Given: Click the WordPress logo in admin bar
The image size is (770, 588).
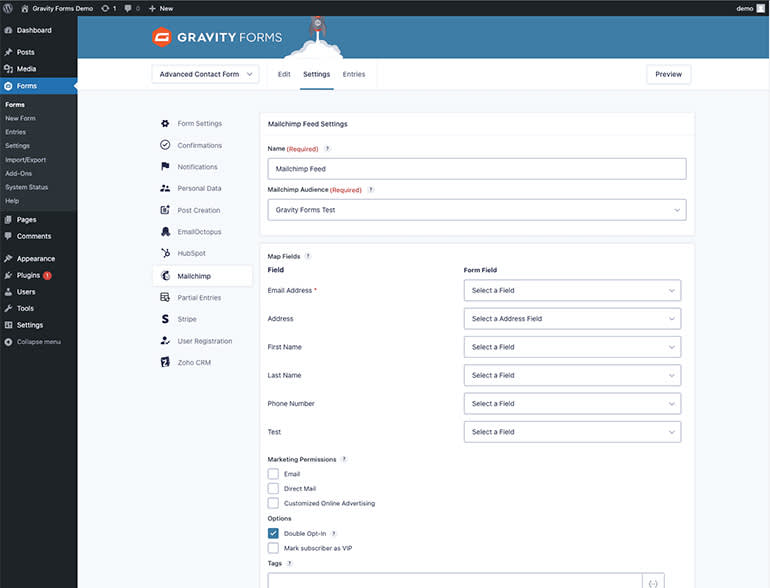Looking at the screenshot, I should click(x=8, y=8).
